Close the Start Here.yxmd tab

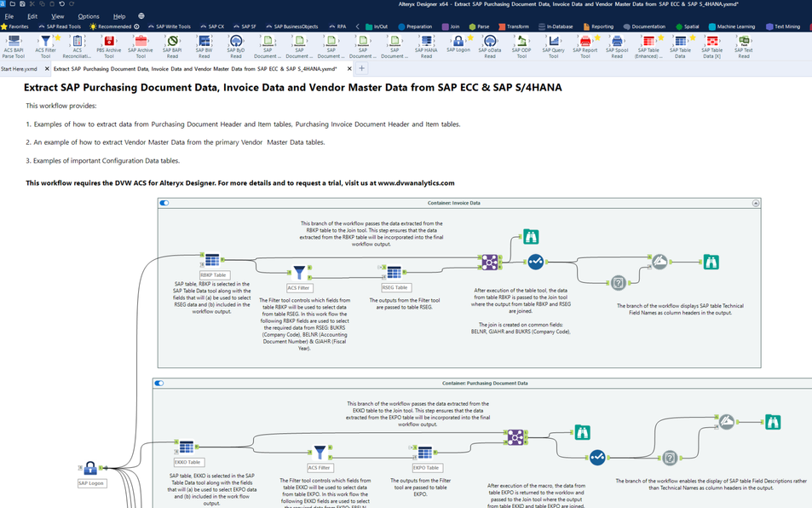coord(47,69)
